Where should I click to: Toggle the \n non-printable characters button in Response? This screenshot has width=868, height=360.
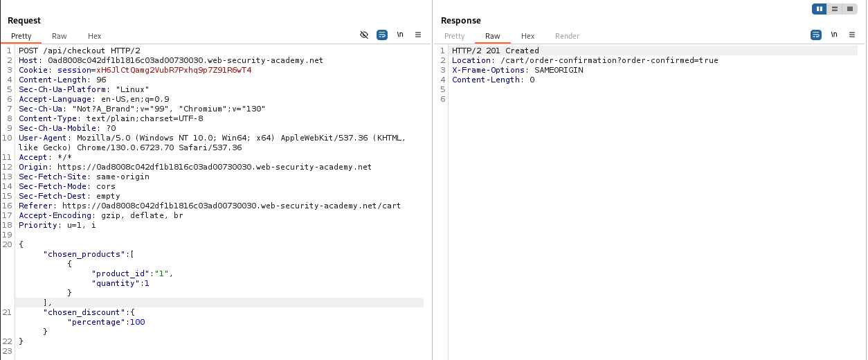[x=834, y=35]
